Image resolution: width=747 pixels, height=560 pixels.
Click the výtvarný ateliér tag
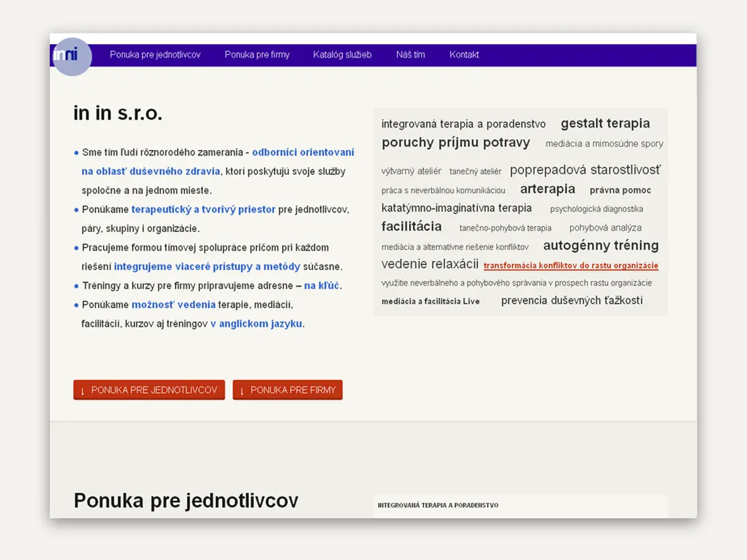point(411,171)
